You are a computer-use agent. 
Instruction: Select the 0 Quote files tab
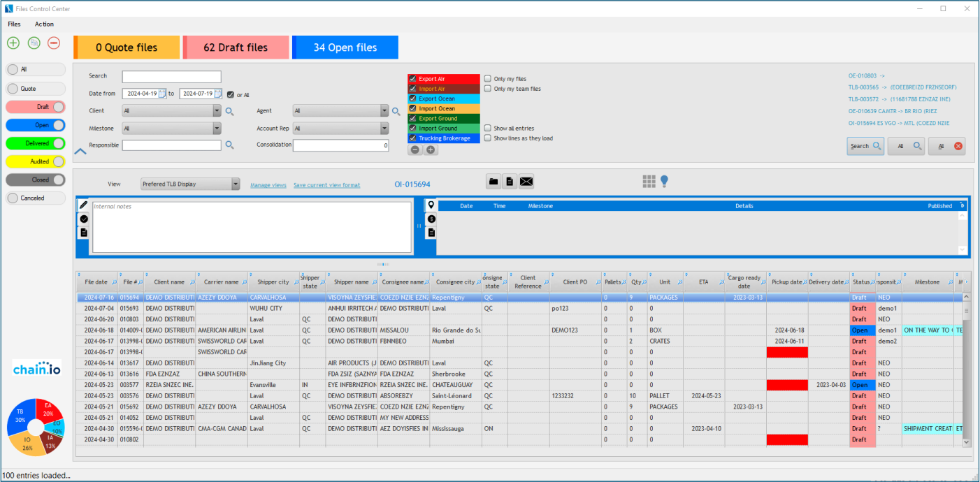click(x=127, y=48)
